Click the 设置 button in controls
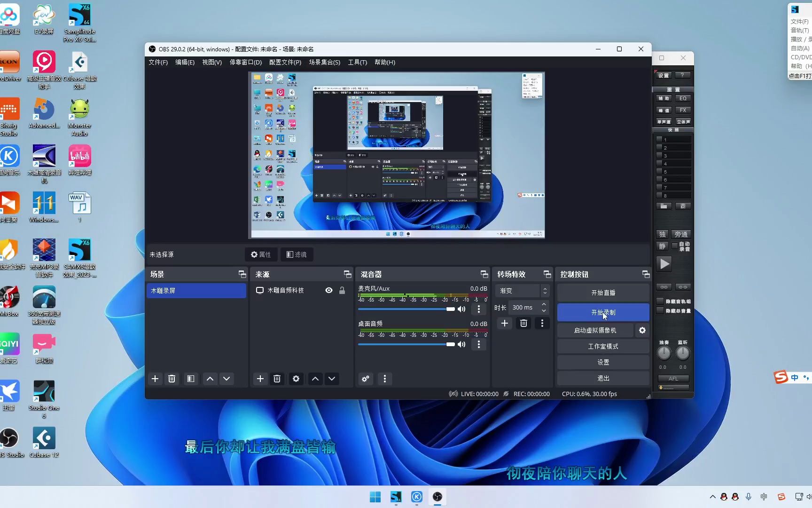The height and width of the screenshot is (508, 812). click(x=603, y=362)
